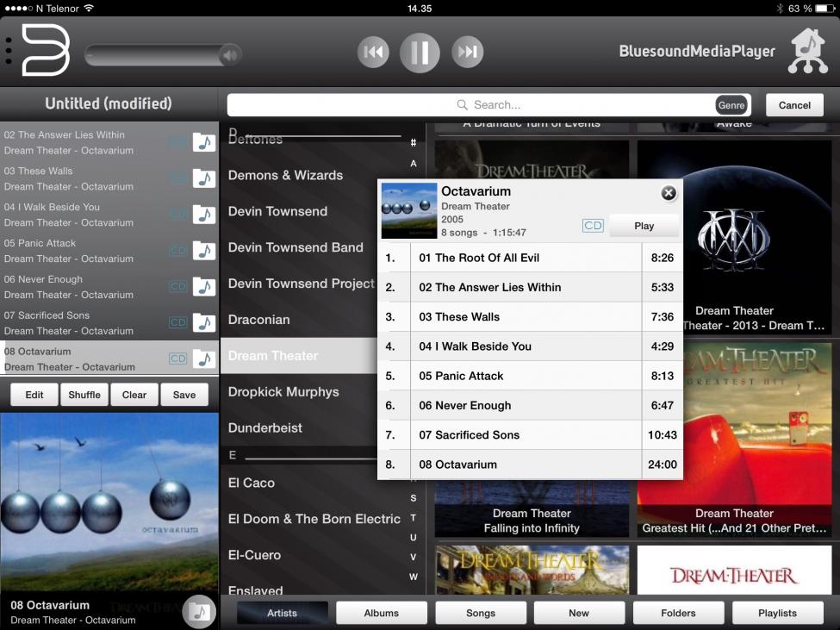Select popup track 06 Never Enough

(x=531, y=406)
